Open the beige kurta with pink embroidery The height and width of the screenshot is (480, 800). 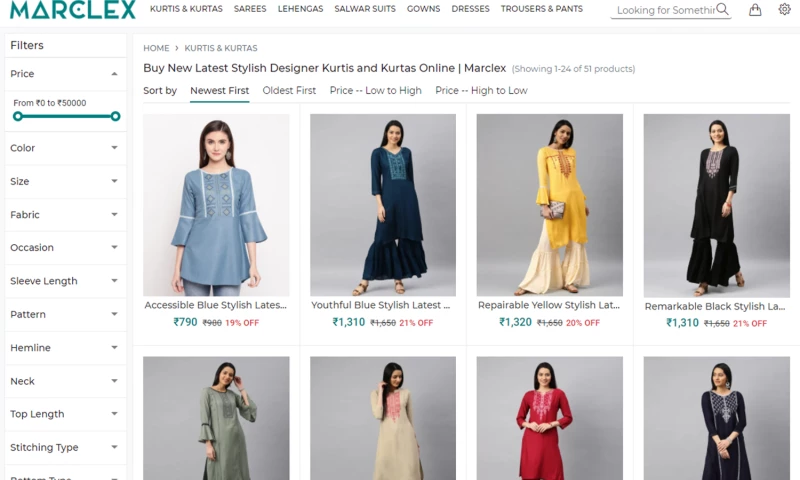coord(383,418)
